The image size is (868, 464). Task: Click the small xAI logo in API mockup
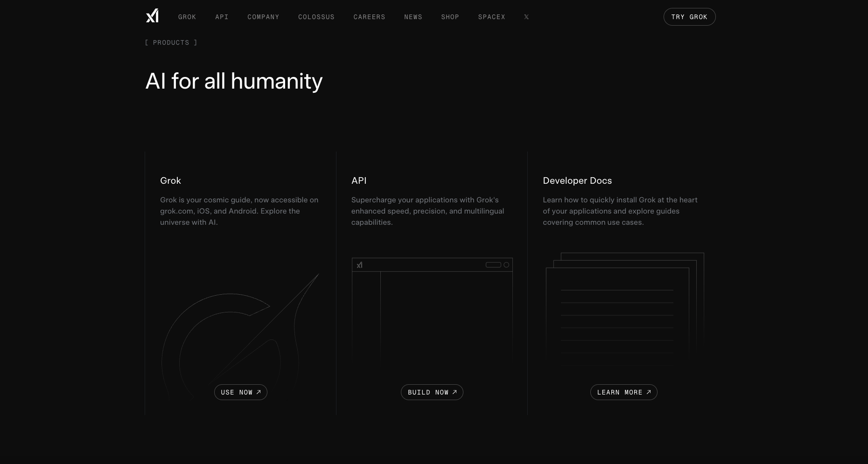(x=359, y=265)
